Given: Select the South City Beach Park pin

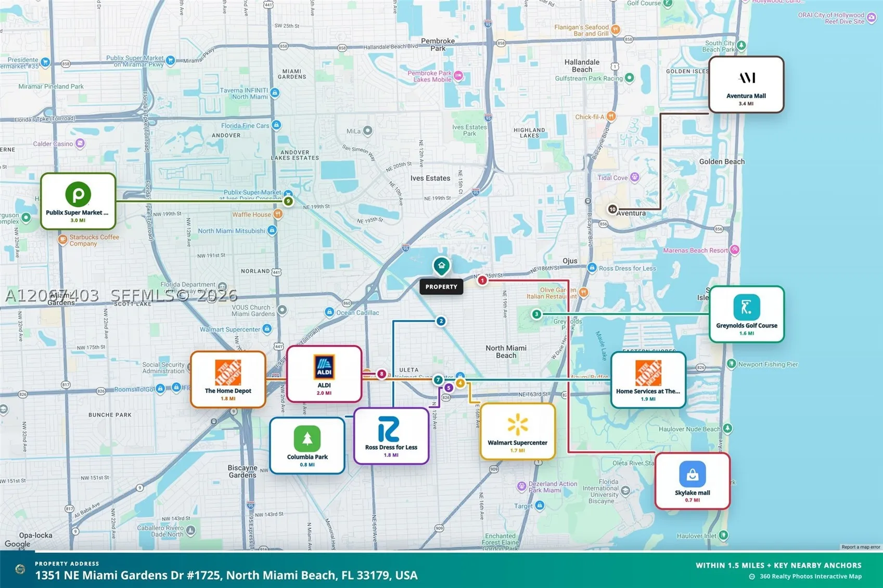Looking at the screenshot, I should [741, 45].
